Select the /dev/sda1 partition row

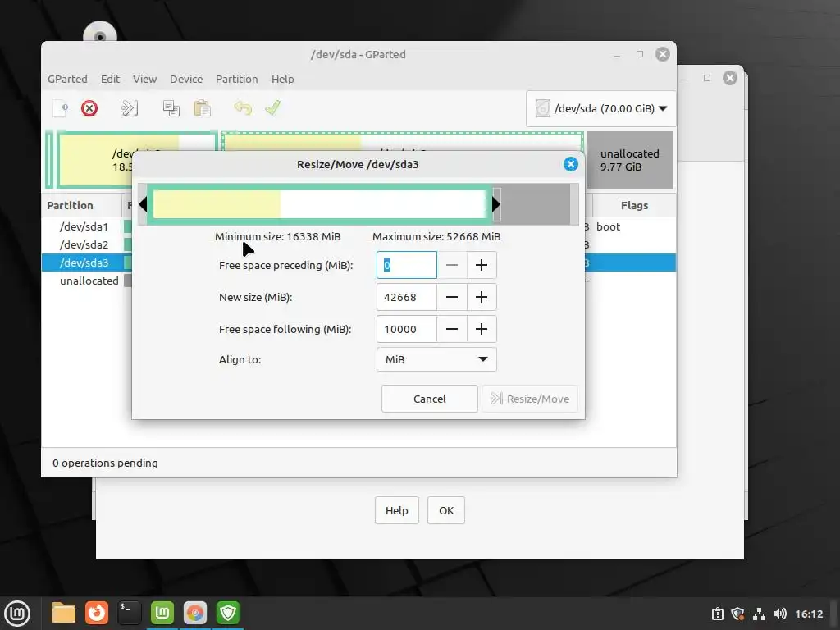coord(84,226)
